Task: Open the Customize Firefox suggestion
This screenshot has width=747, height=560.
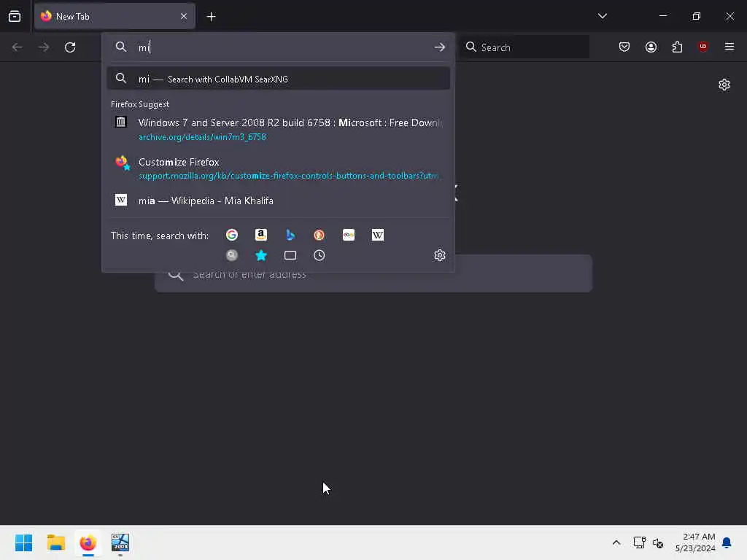Action: [278, 168]
